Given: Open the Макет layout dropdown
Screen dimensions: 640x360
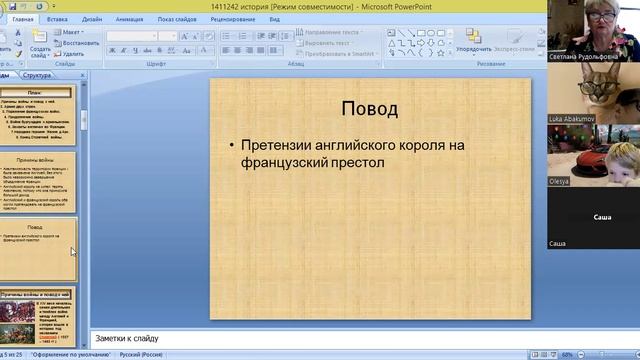Looking at the screenshot, I should 69,32.
